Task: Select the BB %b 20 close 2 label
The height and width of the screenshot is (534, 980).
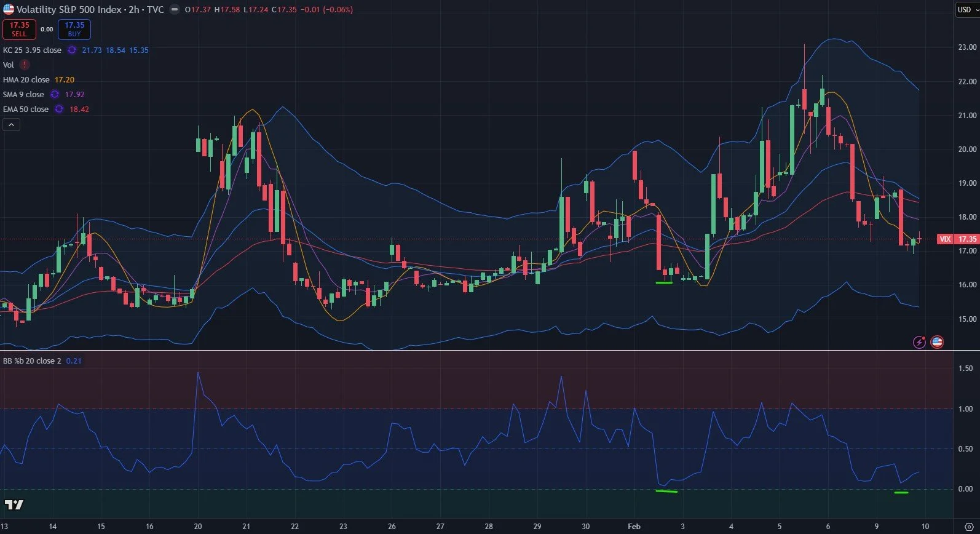Action: (x=32, y=361)
